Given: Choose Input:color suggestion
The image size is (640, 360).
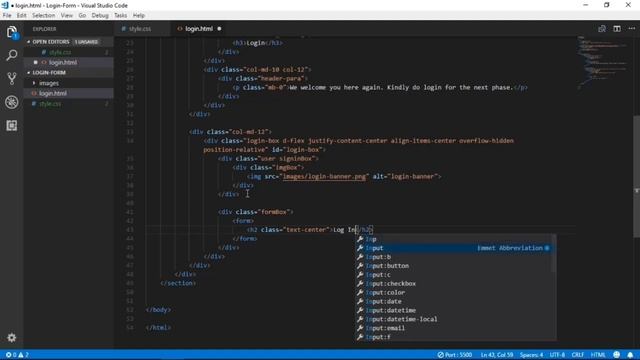Looking at the screenshot, I should [453, 293].
